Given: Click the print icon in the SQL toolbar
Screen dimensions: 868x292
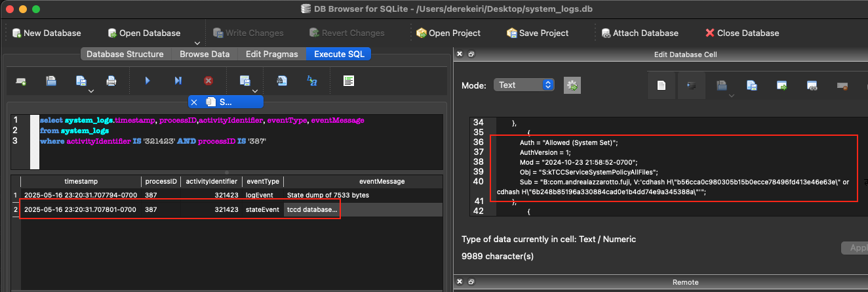Looking at the screenshot, I should (111, 81).
